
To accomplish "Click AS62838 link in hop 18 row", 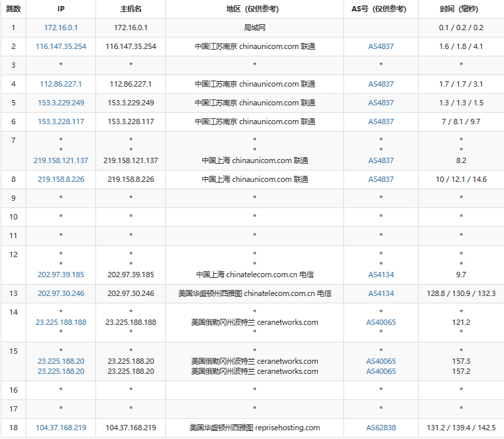I will click(x=381, y=428).
